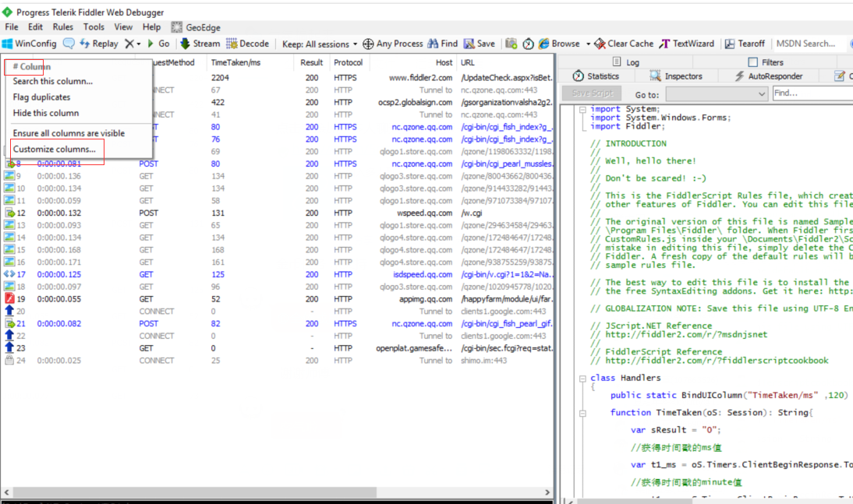The width and height of the screenshot is (853, 504).
Task: Collapse the import block in script
Action: (x=582, y=109)
